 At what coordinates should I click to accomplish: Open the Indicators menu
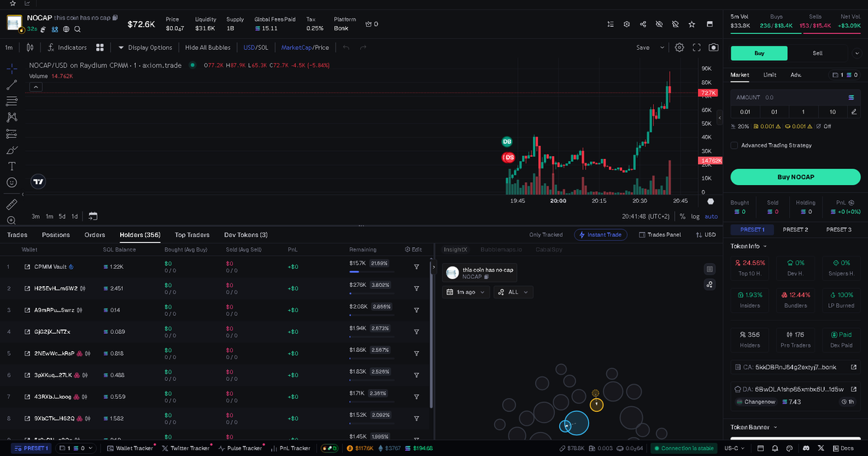pos(67,48)
